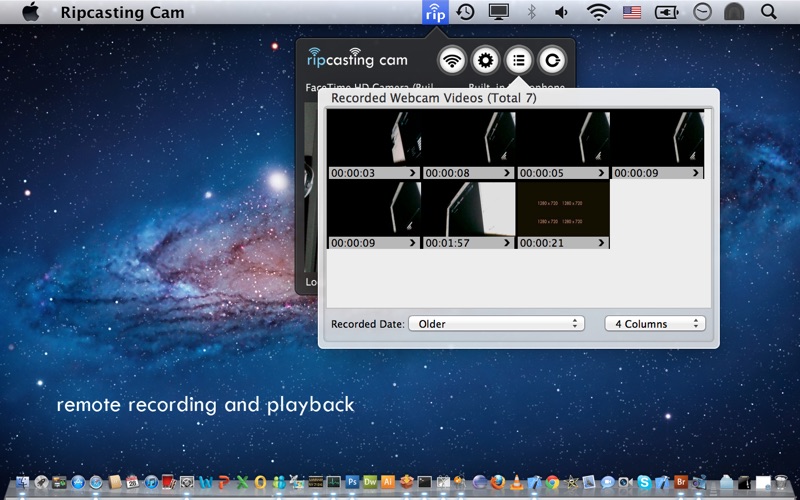800x500 pixels.
Task: Open the 00:00:03 recorded video thumbnail
Action: coord(374,139)
